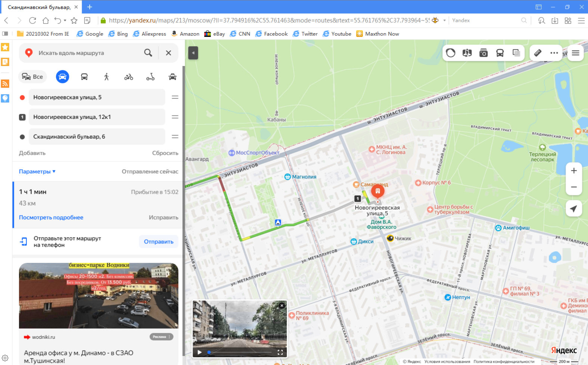The width and height of the screenshot is (588, 365).
Task: Locate my position on the map
Action: click(574, 209)
